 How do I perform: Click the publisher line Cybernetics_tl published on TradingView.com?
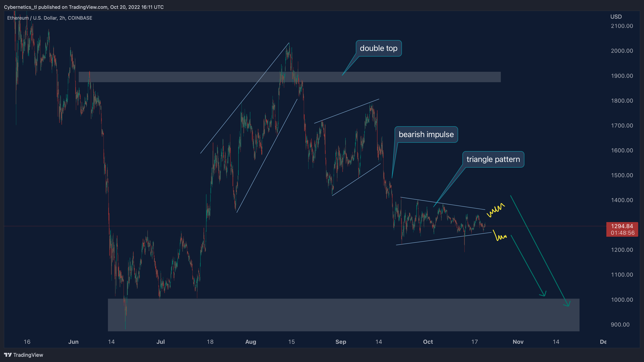pos(84,7)
